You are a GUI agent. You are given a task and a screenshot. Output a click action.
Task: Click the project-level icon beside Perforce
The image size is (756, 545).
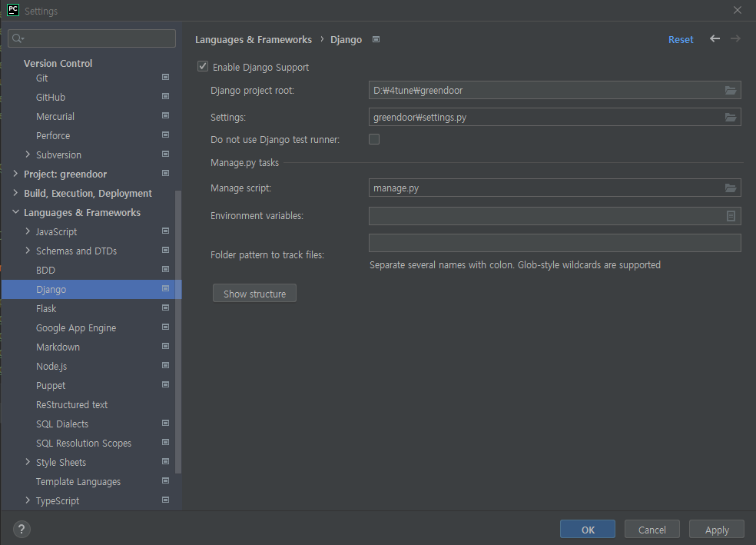point(165,135)
